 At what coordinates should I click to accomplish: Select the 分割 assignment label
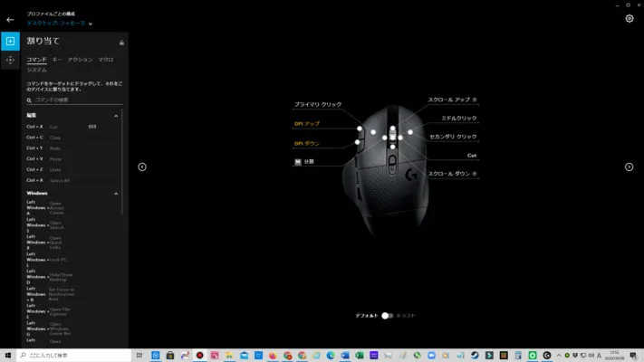[309, 162]
